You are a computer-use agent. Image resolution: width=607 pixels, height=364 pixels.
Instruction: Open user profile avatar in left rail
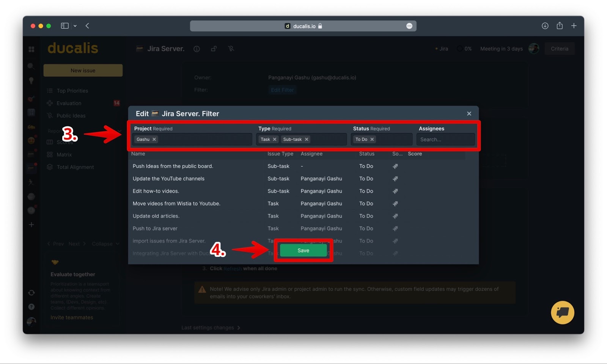pyautogui.click(x=31, y=322)
